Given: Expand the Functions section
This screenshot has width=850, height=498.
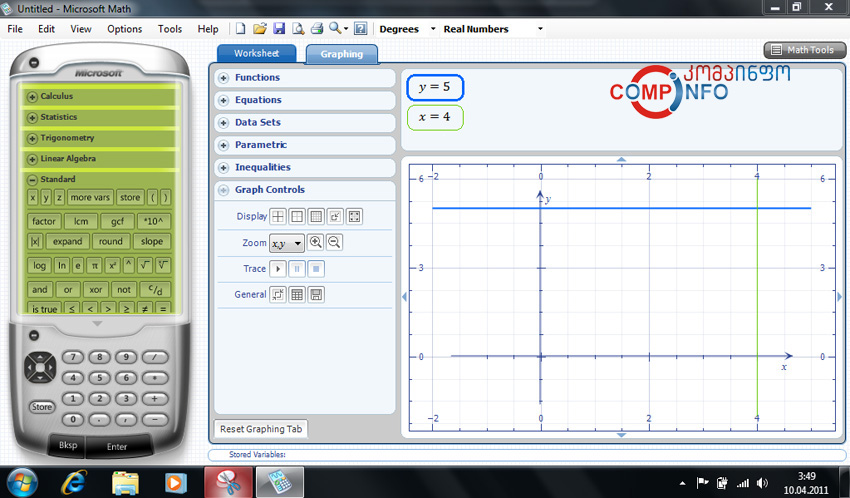Looking at the screenshot, I should click(x=223, y=78).
